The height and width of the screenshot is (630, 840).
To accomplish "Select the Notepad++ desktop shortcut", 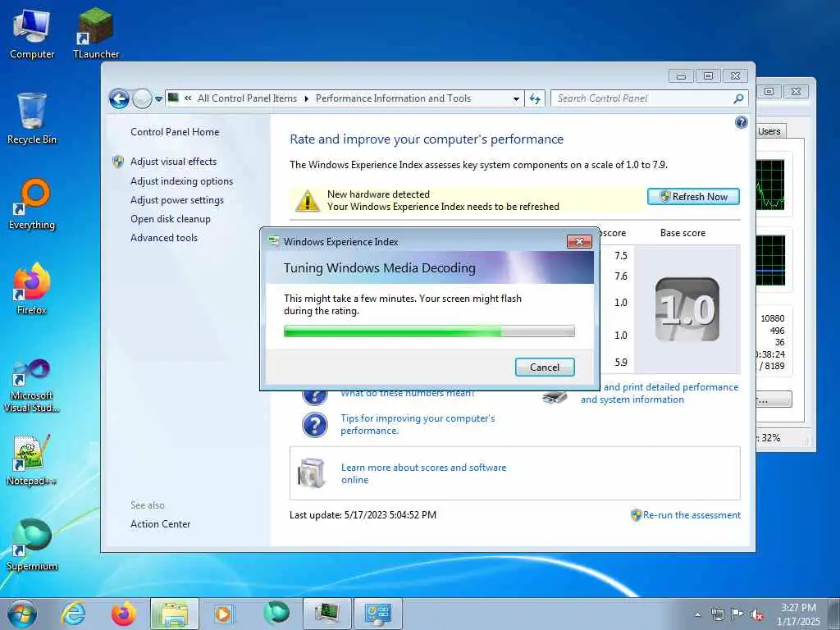I will coord(32,460).
